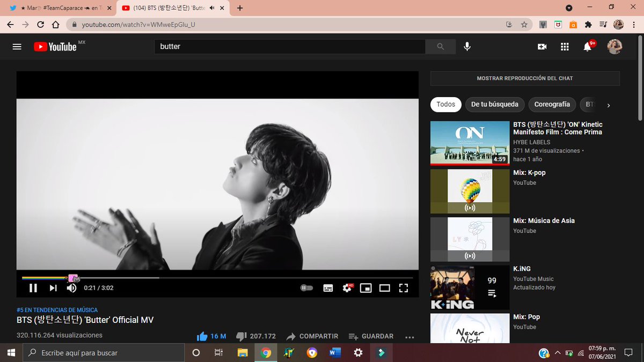Open the Mix: K-pop playlist
This screenshot has height=362, width=644.
tap(470, 191)
